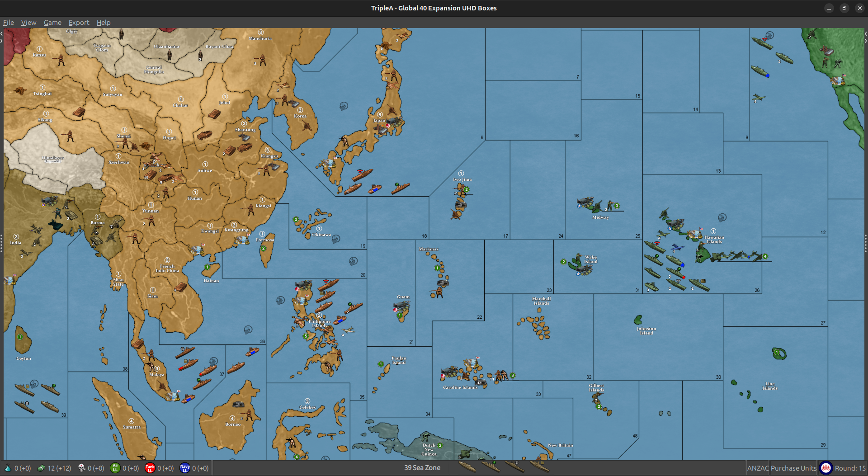Select the Hawaiian Islands territory label
868x476 pixels.
[x=714, y=240]
